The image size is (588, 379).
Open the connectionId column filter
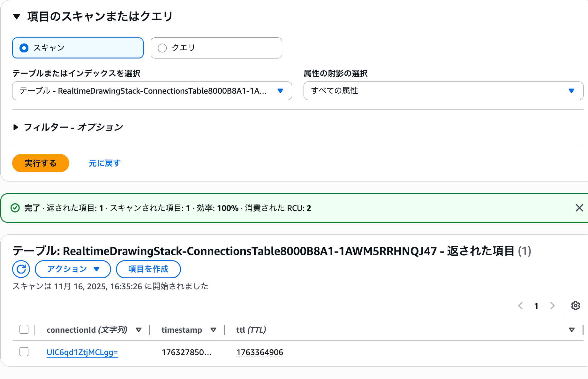pyautogui.click(x=139, y=330)
